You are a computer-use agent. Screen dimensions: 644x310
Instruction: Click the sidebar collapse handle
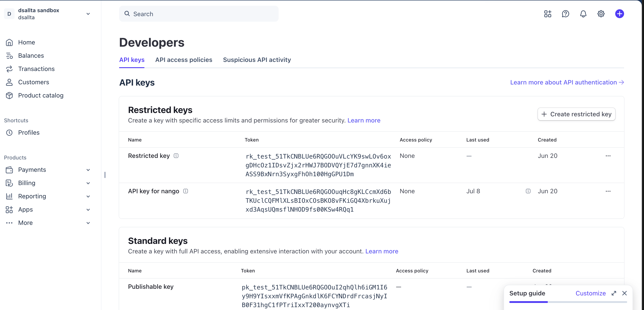point(105,175)
